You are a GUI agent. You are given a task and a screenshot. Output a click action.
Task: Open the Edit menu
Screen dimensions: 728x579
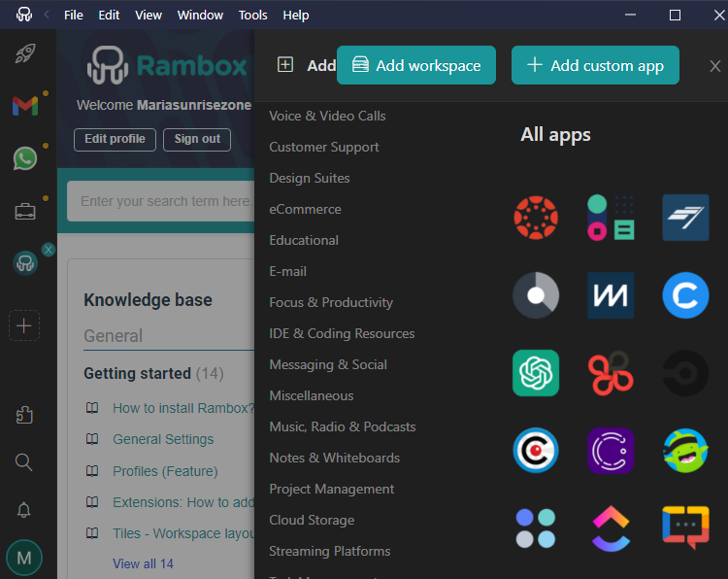[x=109, y=15]
